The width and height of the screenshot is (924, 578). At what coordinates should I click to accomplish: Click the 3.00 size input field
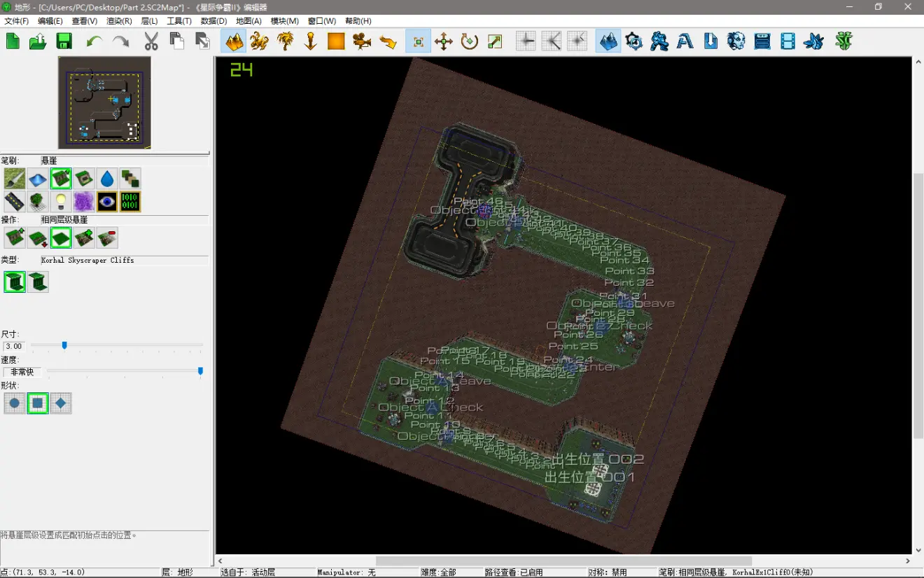point(14,346)
